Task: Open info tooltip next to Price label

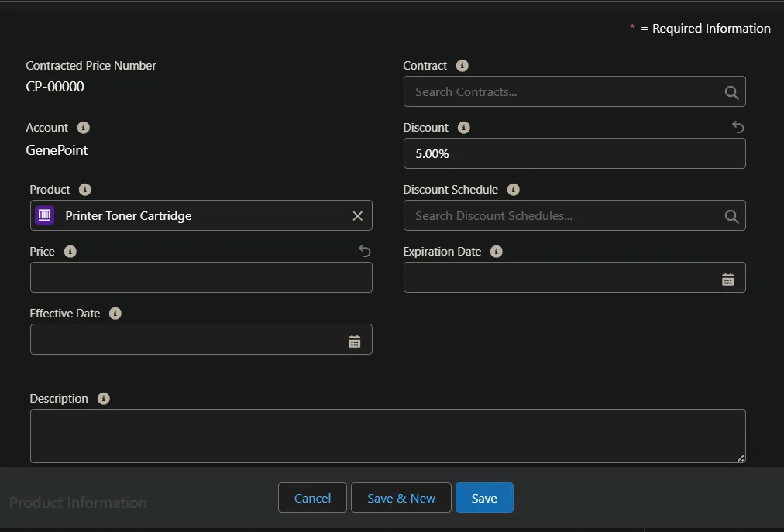Action: tap(70, 252)
